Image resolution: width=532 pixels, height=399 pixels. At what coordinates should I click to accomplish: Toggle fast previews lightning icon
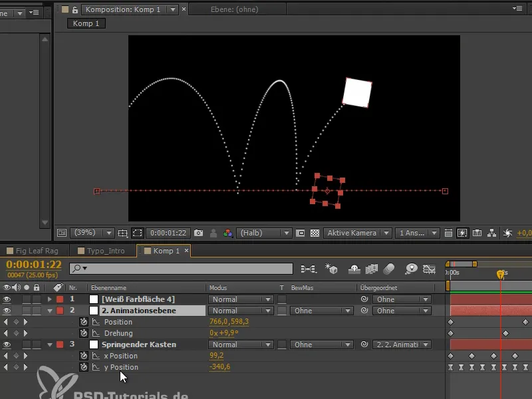point(462,233)
